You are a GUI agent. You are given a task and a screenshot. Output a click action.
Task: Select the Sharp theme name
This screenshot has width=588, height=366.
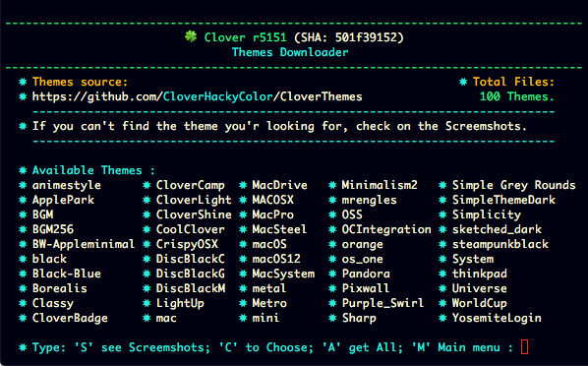pyautogui.click(x=359, y=318)
